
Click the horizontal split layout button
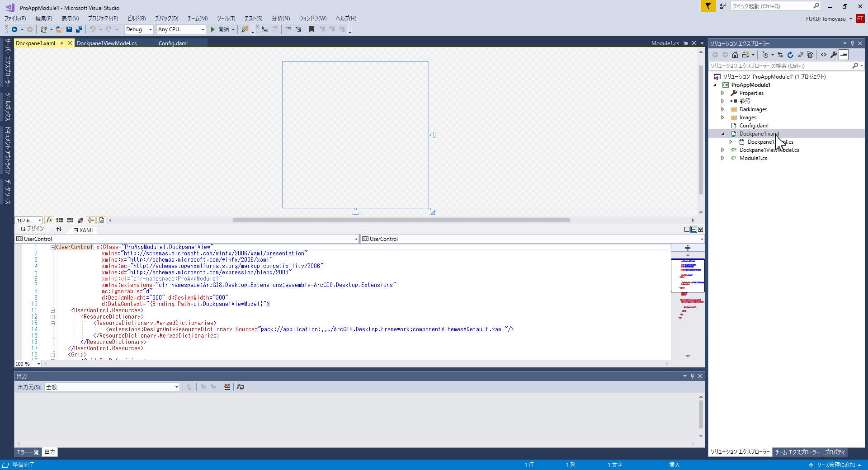(693, 230)
